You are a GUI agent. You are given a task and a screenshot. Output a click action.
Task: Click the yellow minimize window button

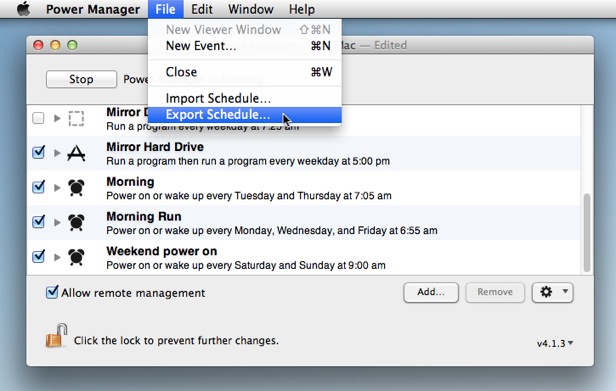(x=55, y=45)
